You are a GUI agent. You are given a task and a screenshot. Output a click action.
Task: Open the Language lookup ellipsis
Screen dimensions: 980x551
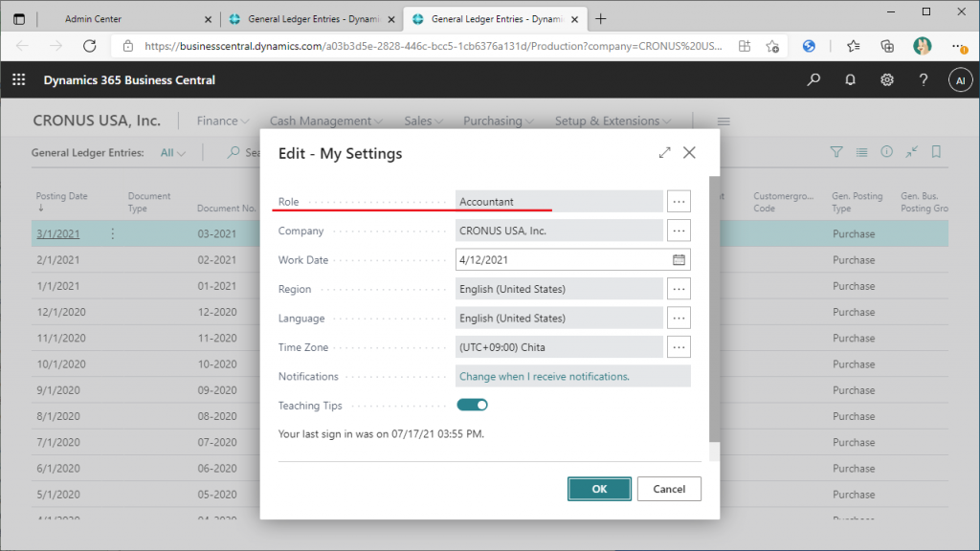point(679,318)
